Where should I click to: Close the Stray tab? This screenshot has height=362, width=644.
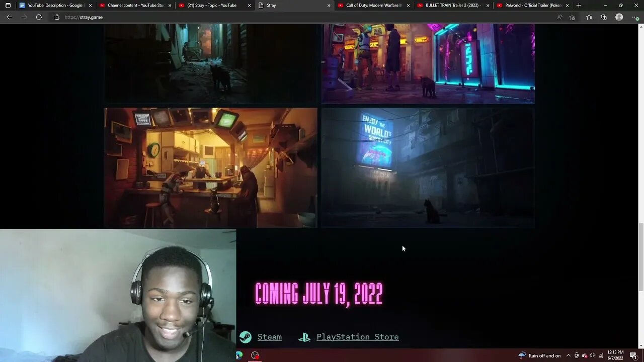pos(329,6)
